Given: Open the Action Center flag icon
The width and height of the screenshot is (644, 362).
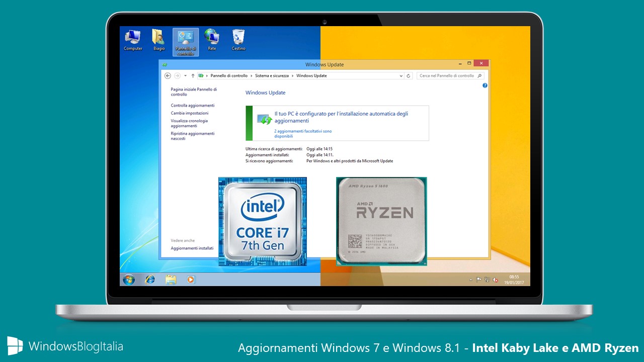Looking at the screenshot, I should (479, 280).
